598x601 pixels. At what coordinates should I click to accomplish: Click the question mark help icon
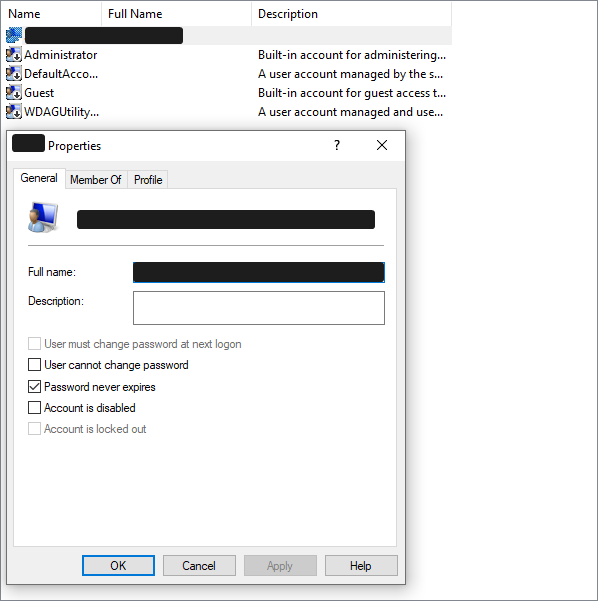click(337, 145)
